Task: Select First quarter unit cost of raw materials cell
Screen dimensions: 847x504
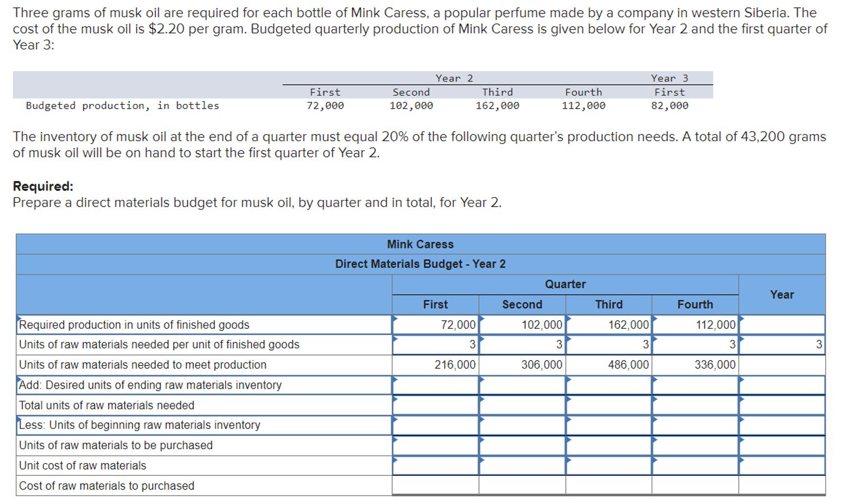Action: (x=435, y=466)
